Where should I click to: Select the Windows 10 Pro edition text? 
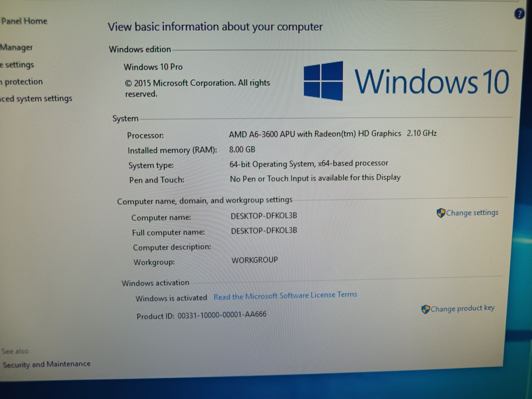(x=153, y=67)
